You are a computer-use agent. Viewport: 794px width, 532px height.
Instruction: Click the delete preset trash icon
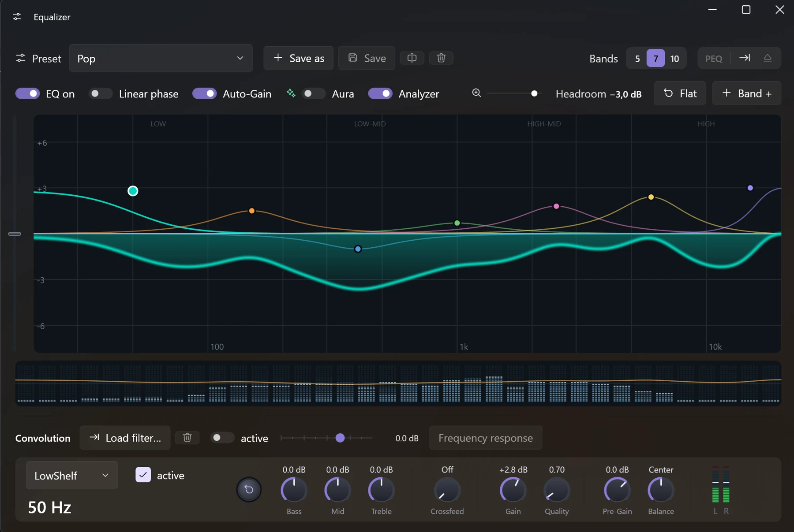click(441, 58)
